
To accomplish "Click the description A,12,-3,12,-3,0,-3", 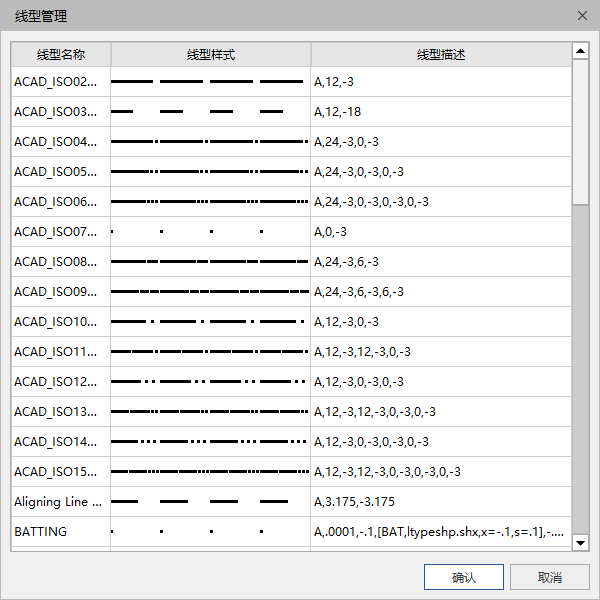I will (x=362, y=352).
